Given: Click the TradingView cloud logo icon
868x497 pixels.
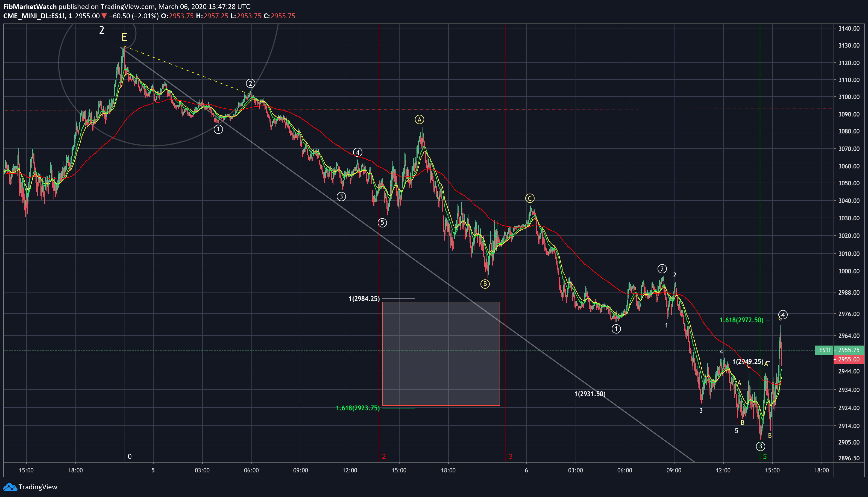Looking at the screenshot, I should click(x=10, y=487).
